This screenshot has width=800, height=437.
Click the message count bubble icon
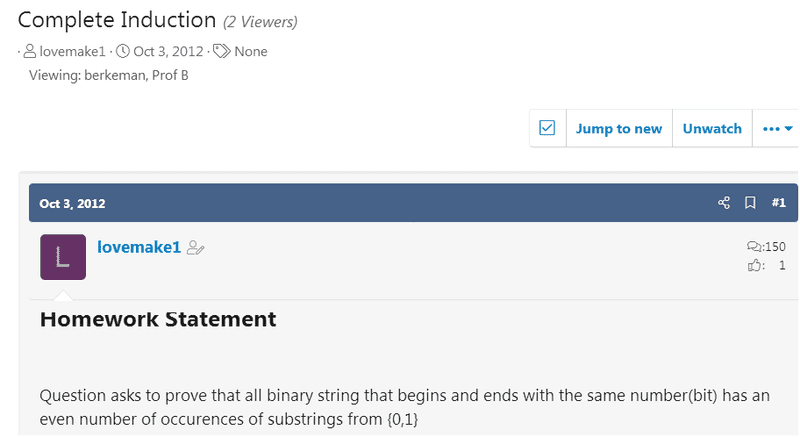tap(753, 247)
